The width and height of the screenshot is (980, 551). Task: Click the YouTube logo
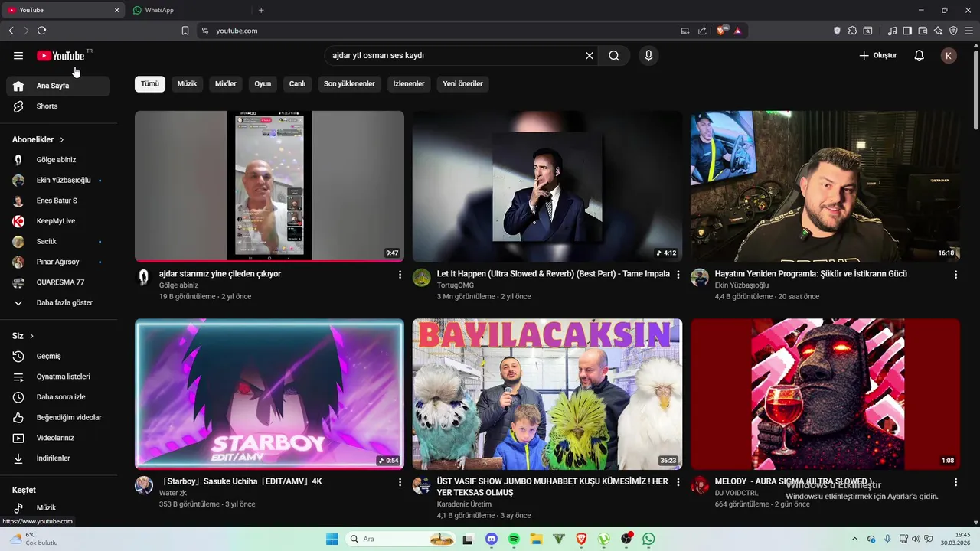[60, 56]
